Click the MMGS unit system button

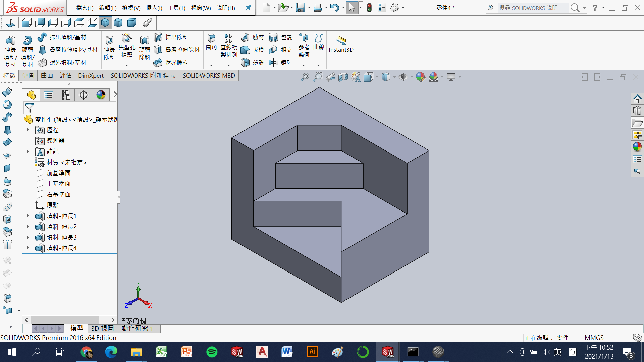[594, 338]
